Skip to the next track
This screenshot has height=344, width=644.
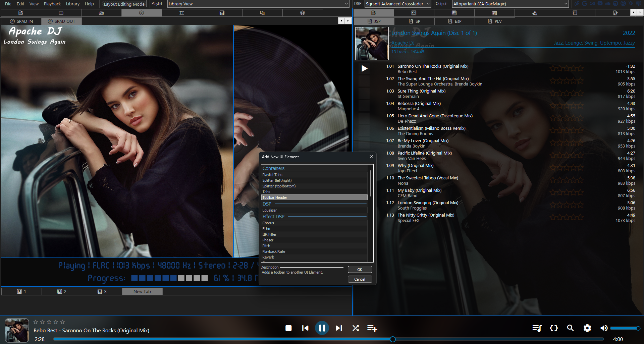[339, 328]
